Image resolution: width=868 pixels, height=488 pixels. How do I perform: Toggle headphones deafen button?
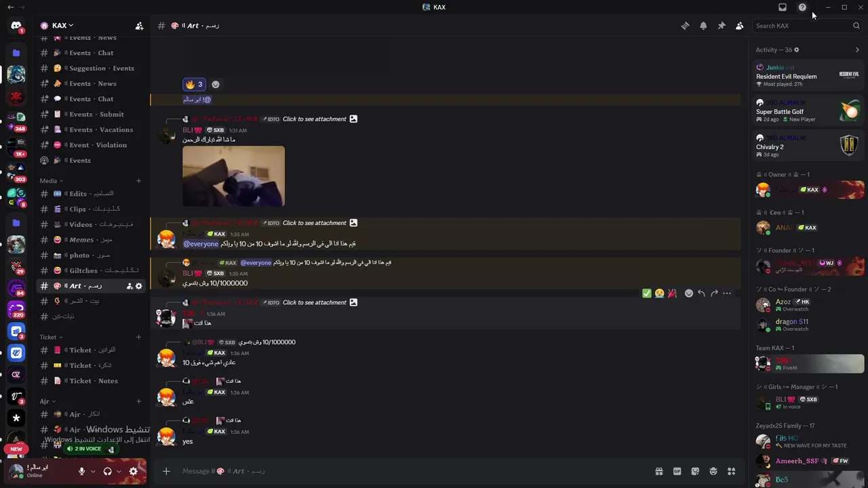(x=107, y=471)
